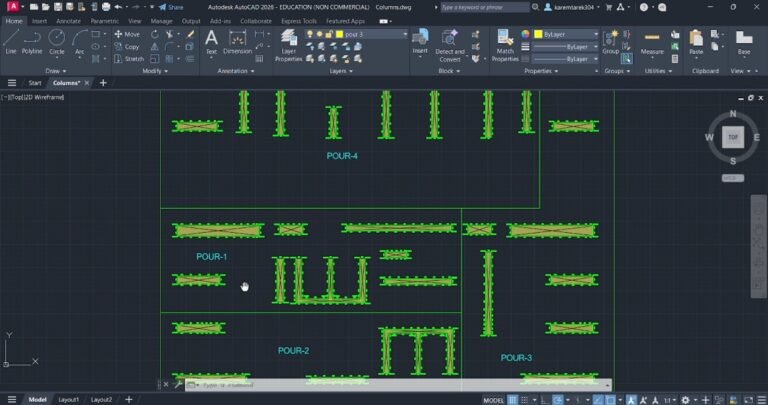Image resolution: width=768 pixels, height=405 pixels.
Task: Switch to the Start file tab
Action: click(35, 83)
